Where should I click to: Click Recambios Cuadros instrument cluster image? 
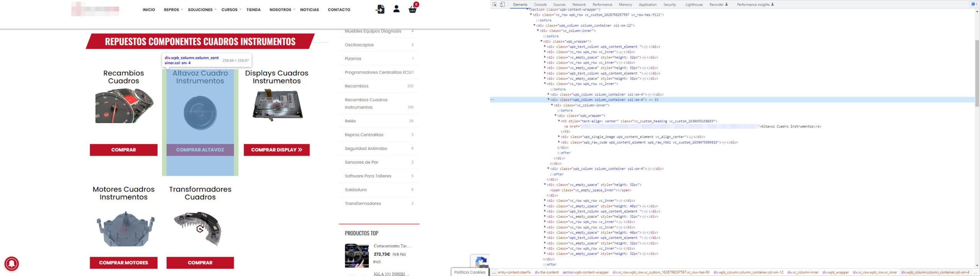[x=124, y=105]
